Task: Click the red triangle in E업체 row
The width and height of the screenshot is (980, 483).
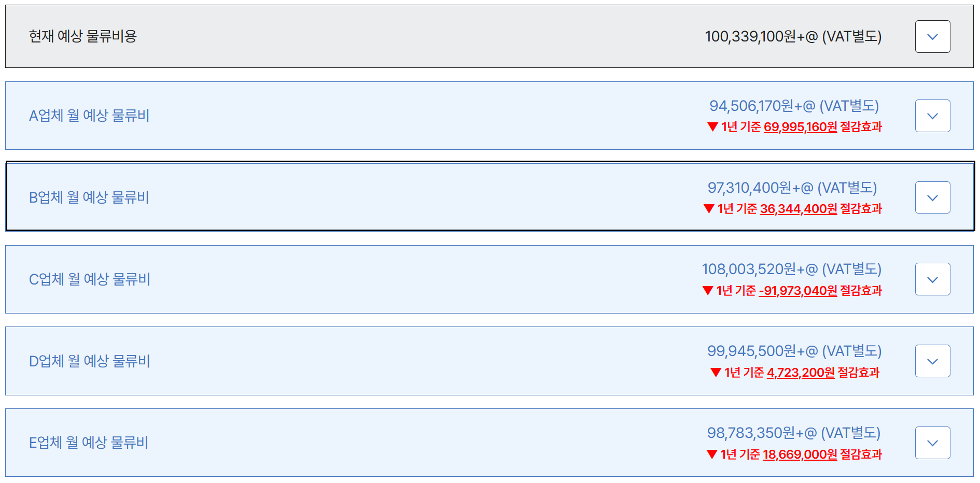Action: click(x=712, y=454)
